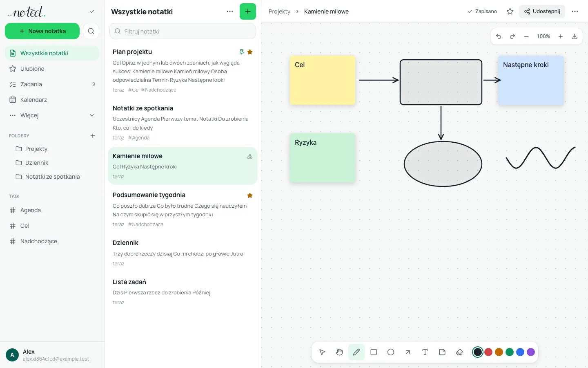Viewport: 588px width, 368px height.
Task: Download the canvas using export icon
Action: pos(575,36)
